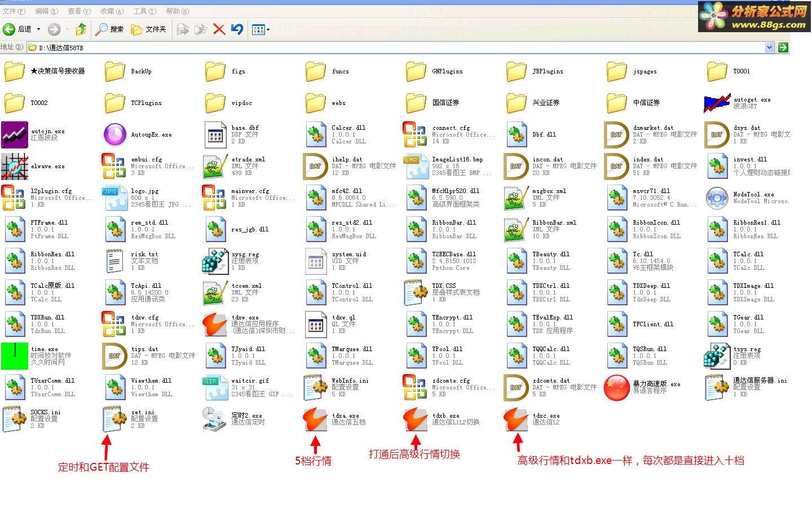This screenshot has width=812, height=508.
Task: Select the 暴力高速版.exe red flag icon
Action: 616,387
